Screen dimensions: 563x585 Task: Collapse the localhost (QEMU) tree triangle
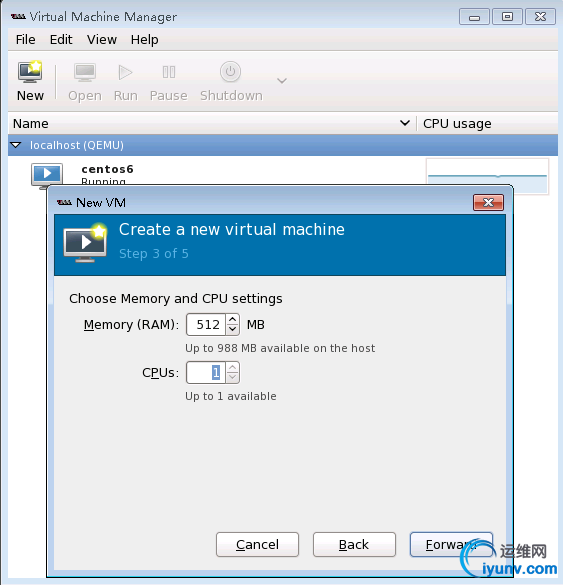point(16,145)
